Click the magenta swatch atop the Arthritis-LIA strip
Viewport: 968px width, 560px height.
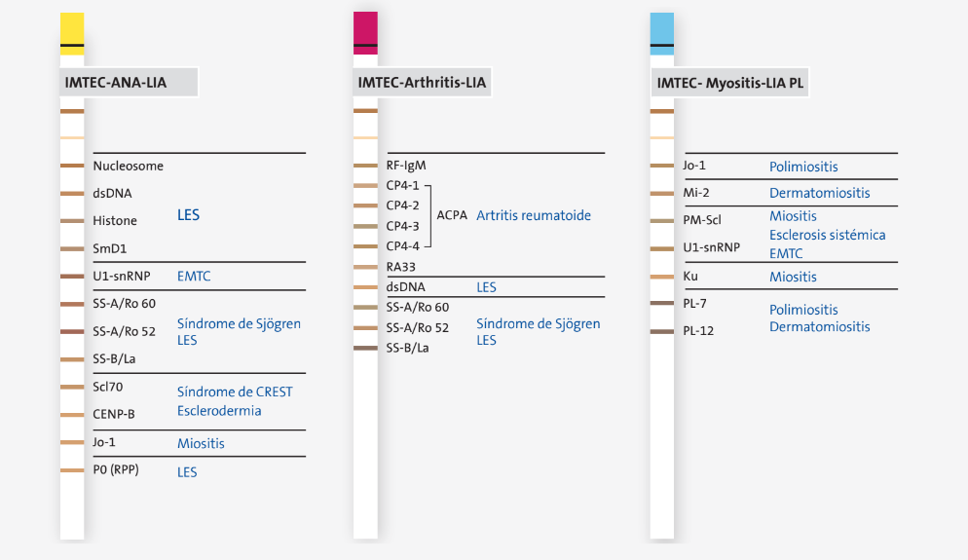pos(365,33)
